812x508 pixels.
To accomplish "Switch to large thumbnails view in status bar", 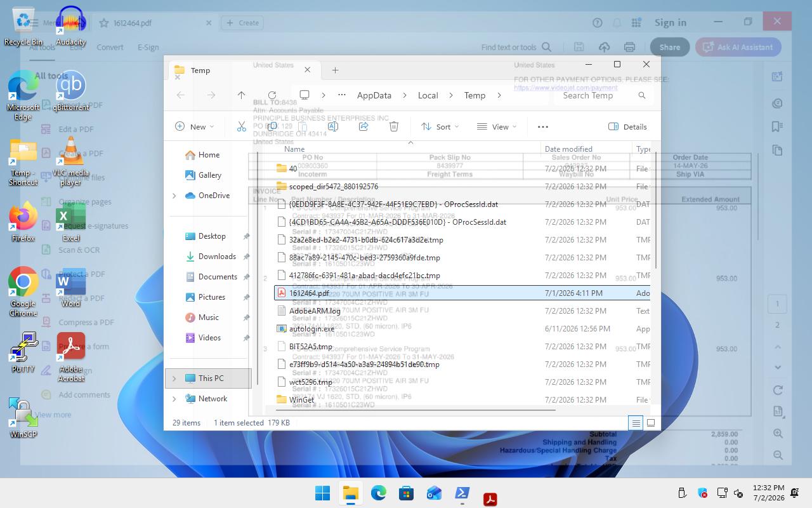I will (x=650, y=423).
